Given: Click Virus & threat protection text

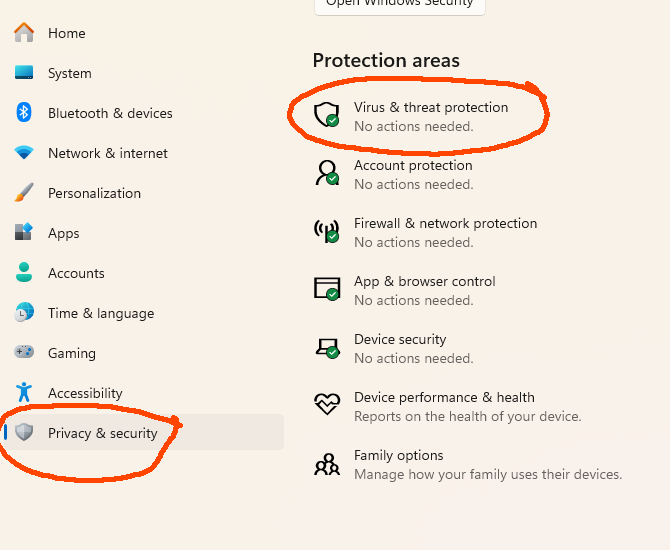Looking at the screenshot, I should pyautogui.click(x=431, y=107).
